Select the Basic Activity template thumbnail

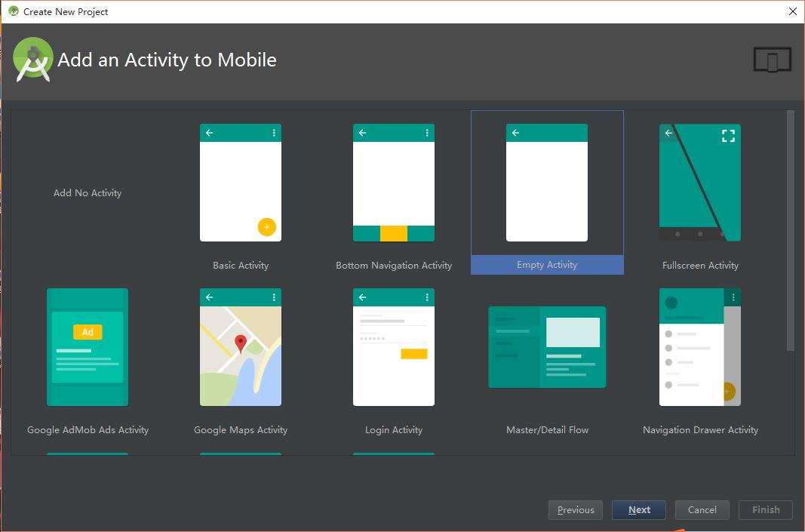click(240, 183)
